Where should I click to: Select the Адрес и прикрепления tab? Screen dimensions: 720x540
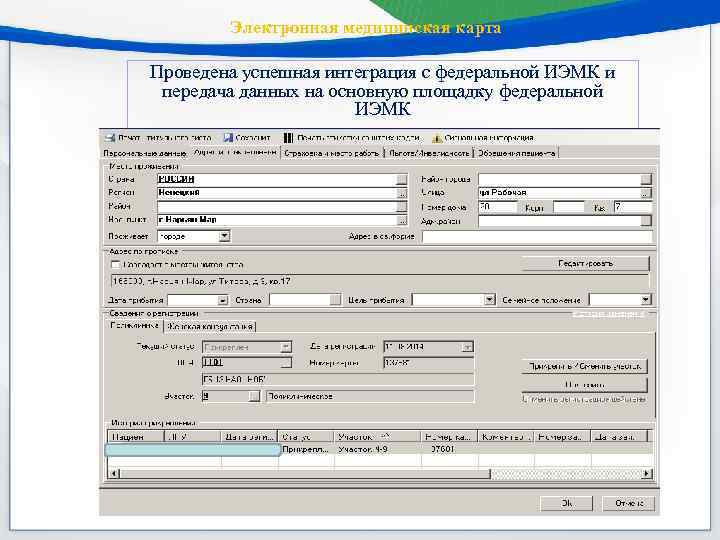click(235, 152)
